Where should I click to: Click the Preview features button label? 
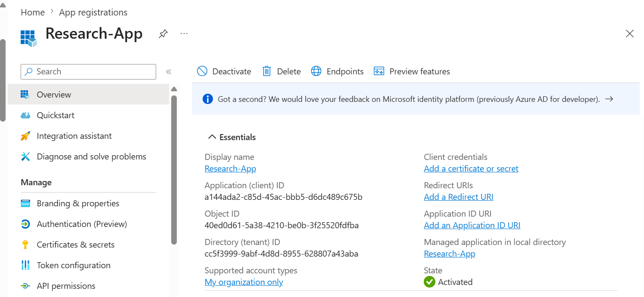click(x=419, y=71)
